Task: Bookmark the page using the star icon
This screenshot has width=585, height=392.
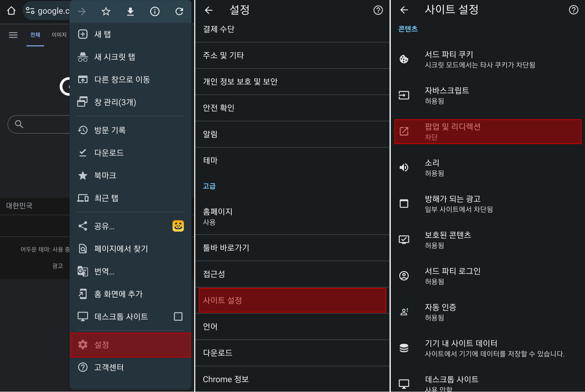Action: (106, 11)
